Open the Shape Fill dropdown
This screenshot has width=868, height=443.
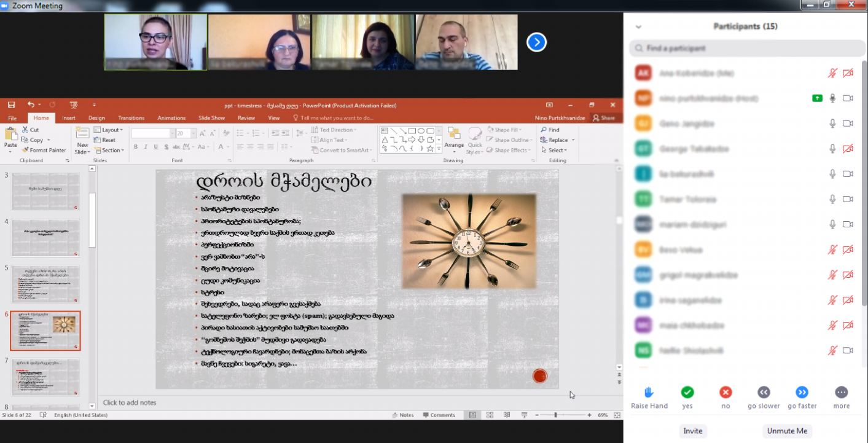(x=505, y=130)
